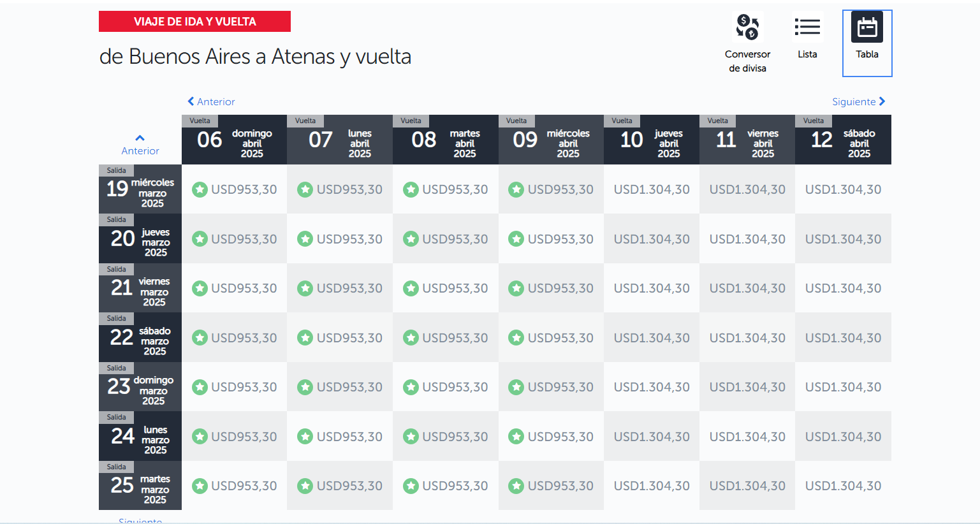The image size is (980, 524).
Task: Choose USD953,30 fare for 21 marzo / 08 abril
Action: [446, 288]
